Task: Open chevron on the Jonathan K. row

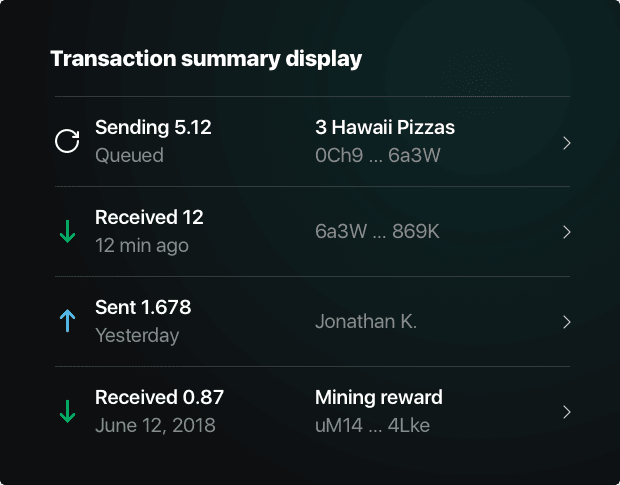Action: pos(567,322)
